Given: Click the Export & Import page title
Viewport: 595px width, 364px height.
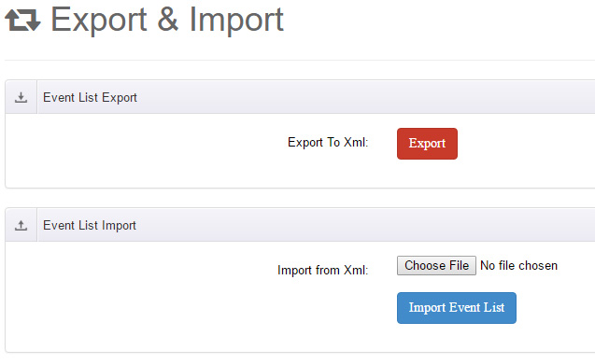Looking at the screenshot, I should 167,20.
